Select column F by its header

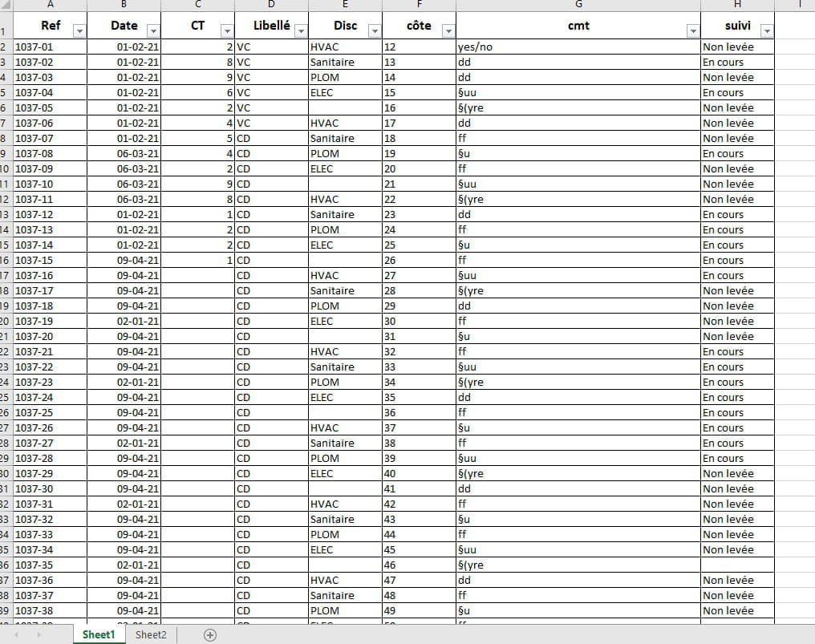419,5
